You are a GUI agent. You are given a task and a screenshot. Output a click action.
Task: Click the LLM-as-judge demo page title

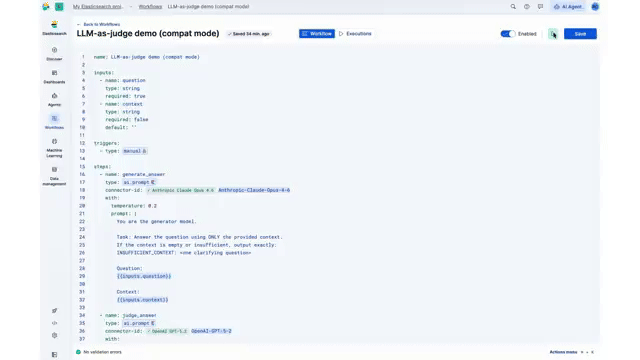(x=148, y=33)
